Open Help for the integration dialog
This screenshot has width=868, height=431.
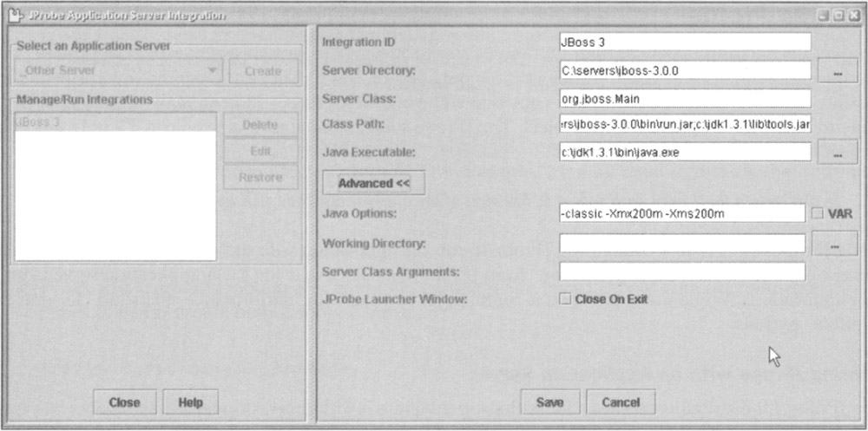tap(190, 402)
